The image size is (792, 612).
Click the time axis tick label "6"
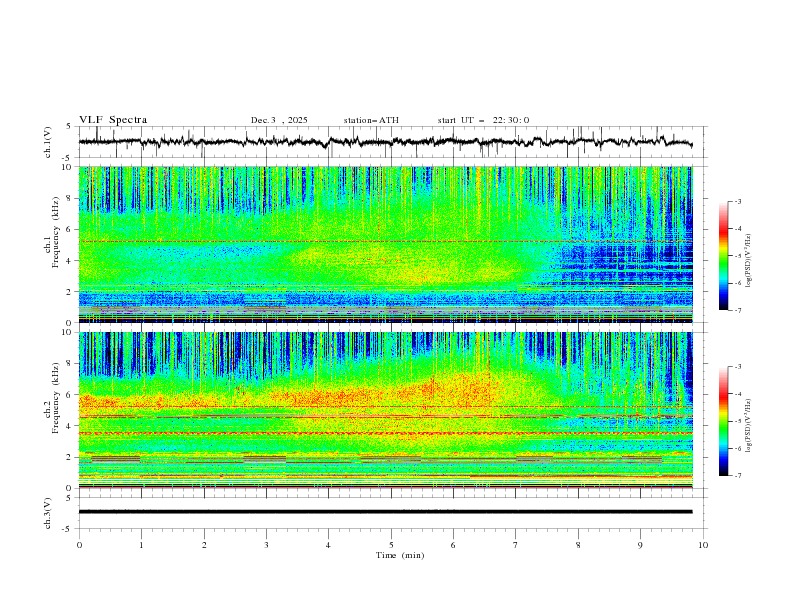pyautogui.click(x=453, y=545)
